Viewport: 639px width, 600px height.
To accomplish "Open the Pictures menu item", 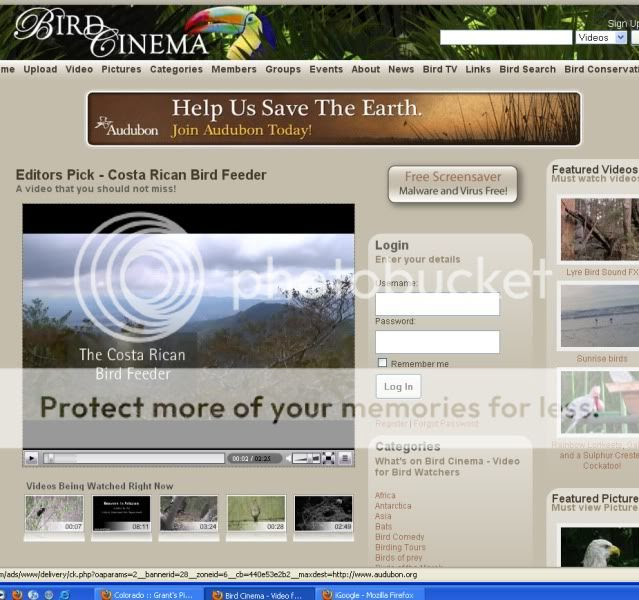I will (121, 69).
